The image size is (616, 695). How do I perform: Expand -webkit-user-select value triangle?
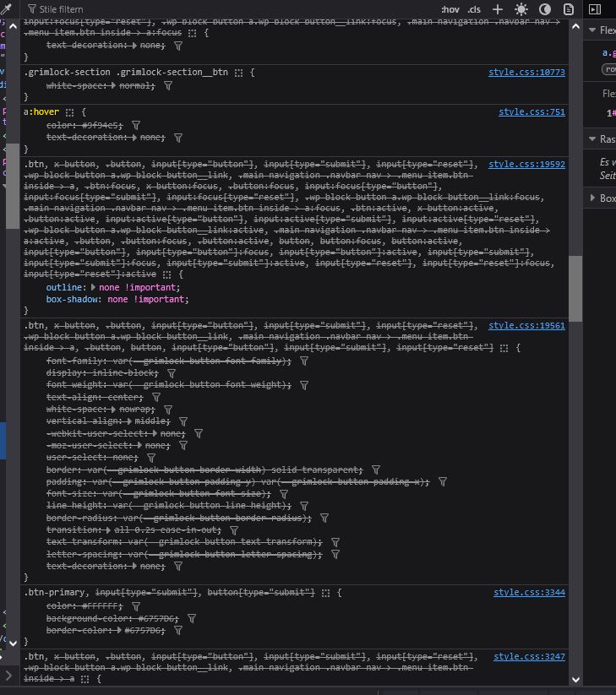[155, 433]
